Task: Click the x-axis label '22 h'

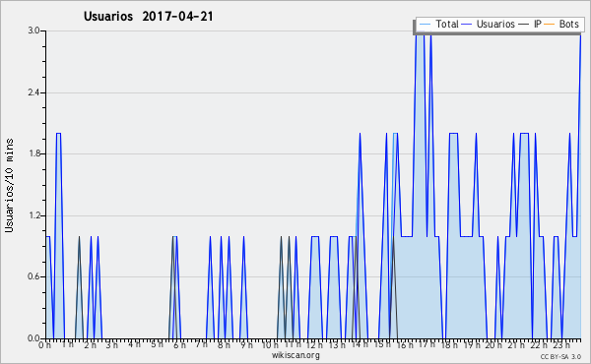Action: [538, 344]
